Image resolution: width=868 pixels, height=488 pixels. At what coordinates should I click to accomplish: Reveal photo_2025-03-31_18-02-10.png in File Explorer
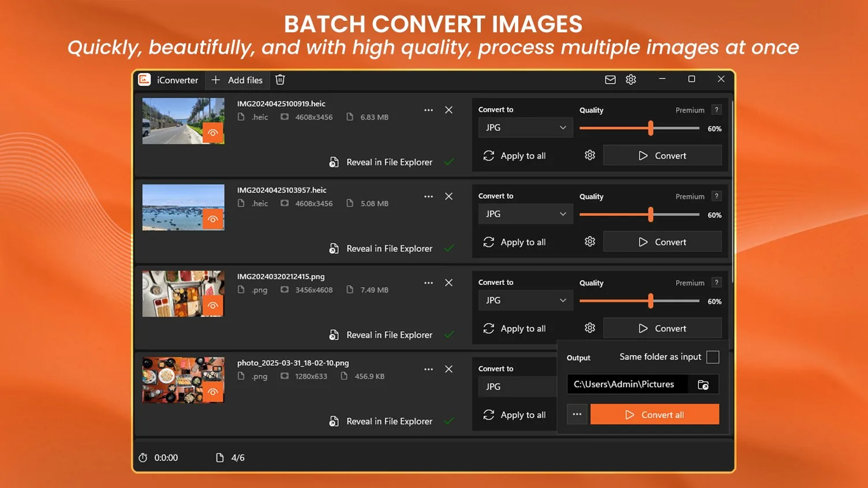(381, 422)
